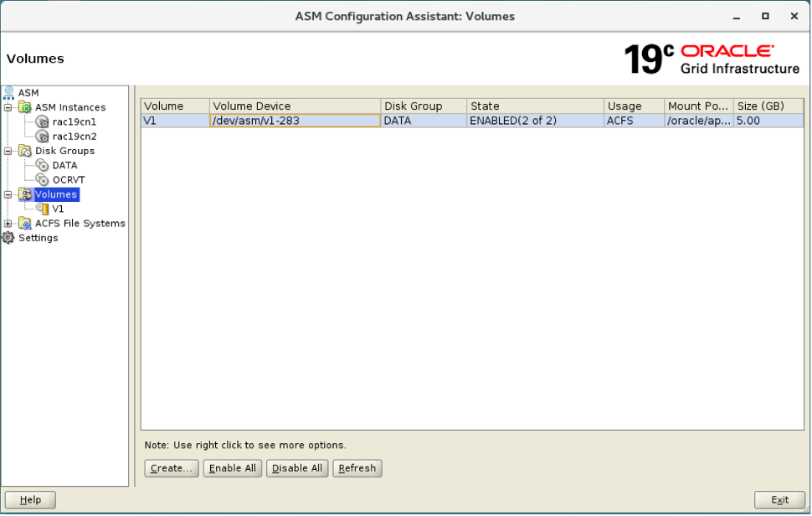This screenshot has height=516, width=812.
Task: Click the ENABLED(2 of 2) state cell
Action: [536, 121]
